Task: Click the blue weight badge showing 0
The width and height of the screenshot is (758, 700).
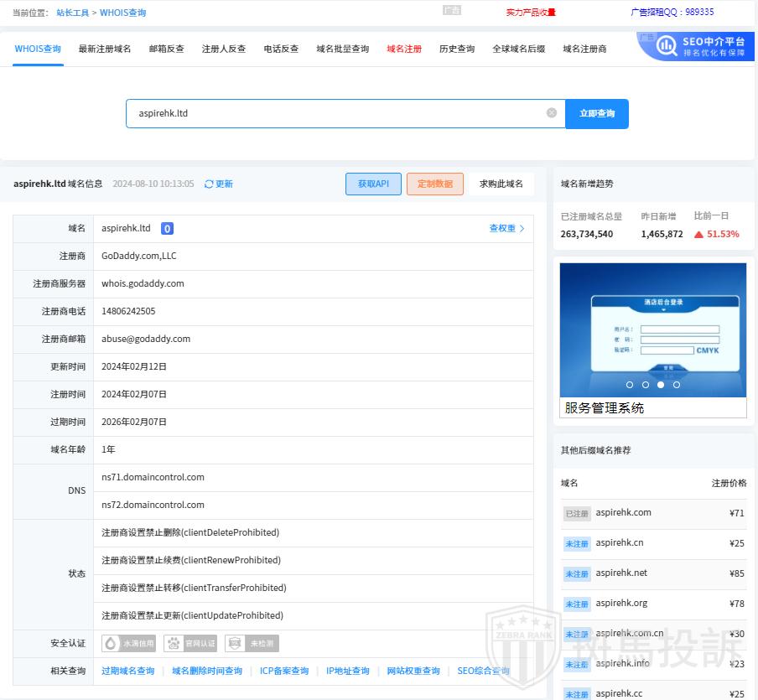Action: click(167, 229)
